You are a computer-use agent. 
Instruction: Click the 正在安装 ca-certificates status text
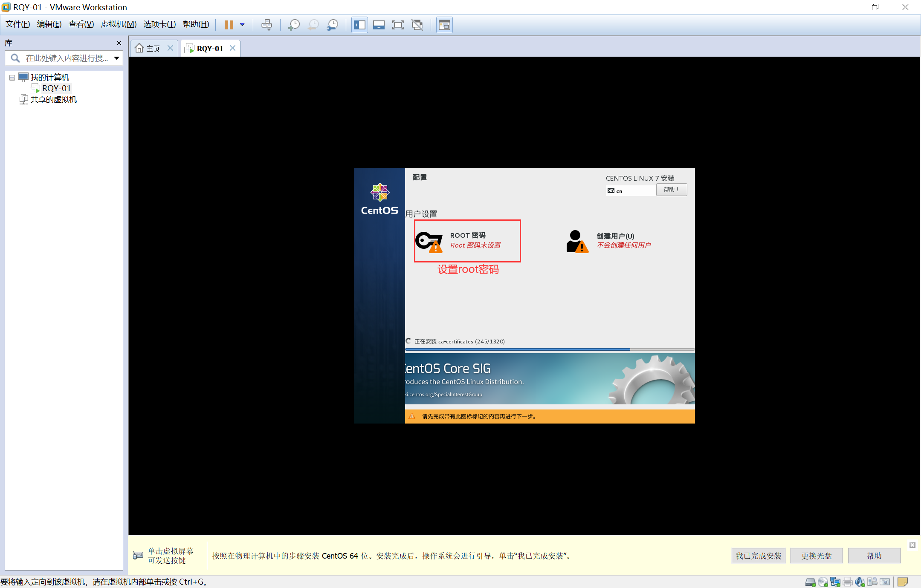coord(459,341)
